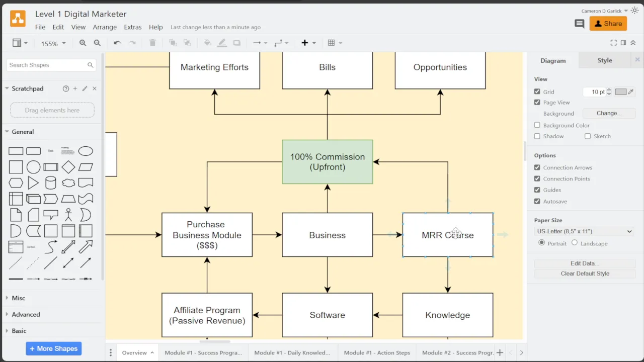644x362 pixels.
Task: Toggle the Autosave checkbox
Action: click(537, 201)
